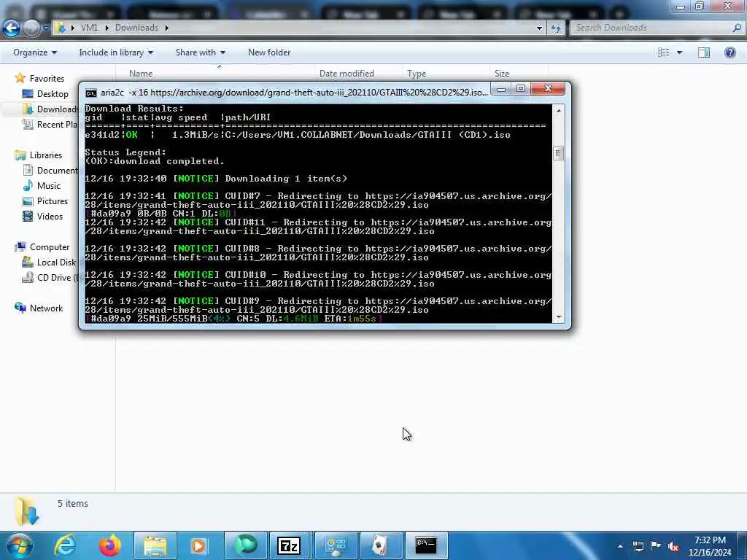
Task: Open the address bar history dropdown
Action: coord(539,28)
